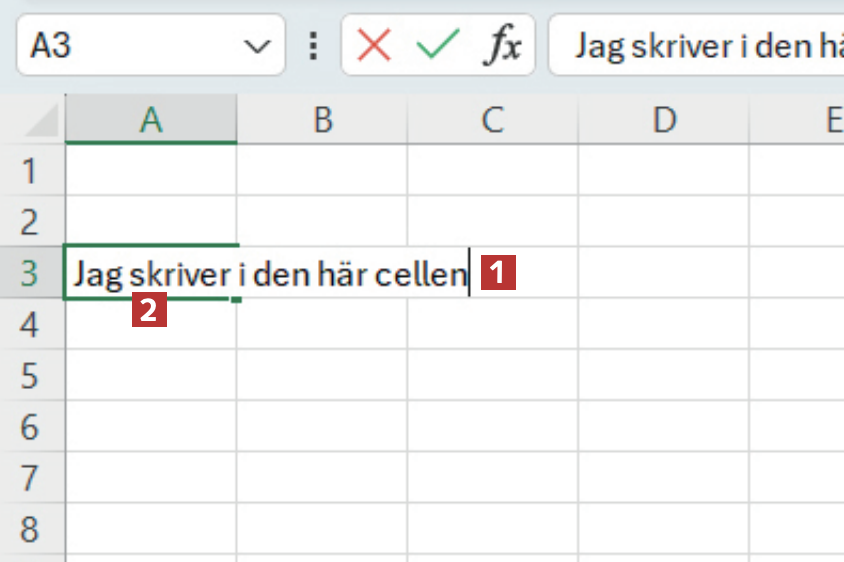Click cell C7
This screenshot has width=844, height=562.
(492, 479)
